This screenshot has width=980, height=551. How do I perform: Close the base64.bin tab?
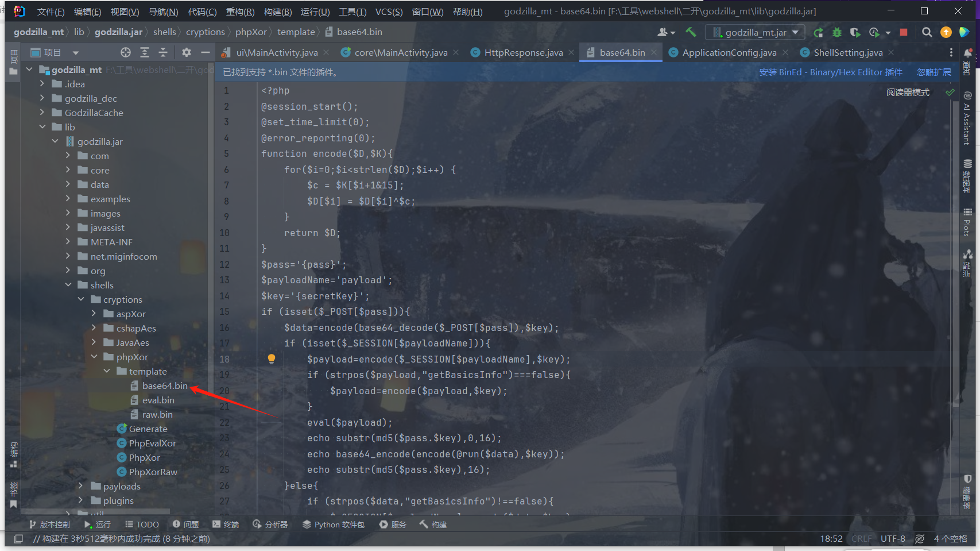coord(655,52)
